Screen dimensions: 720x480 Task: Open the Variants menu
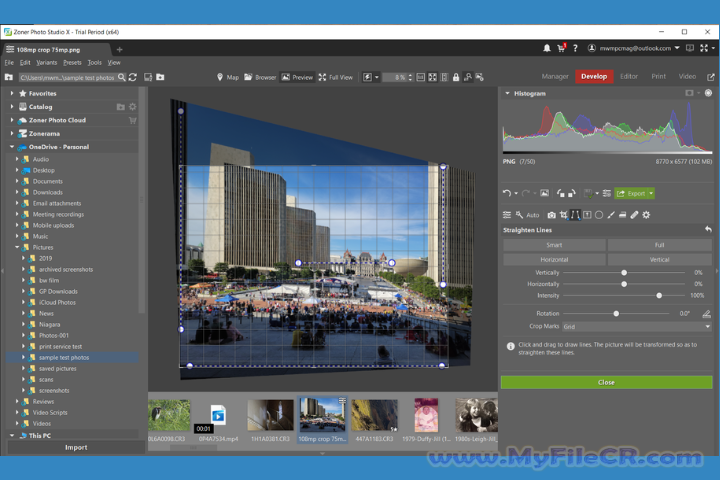(46, 62)
